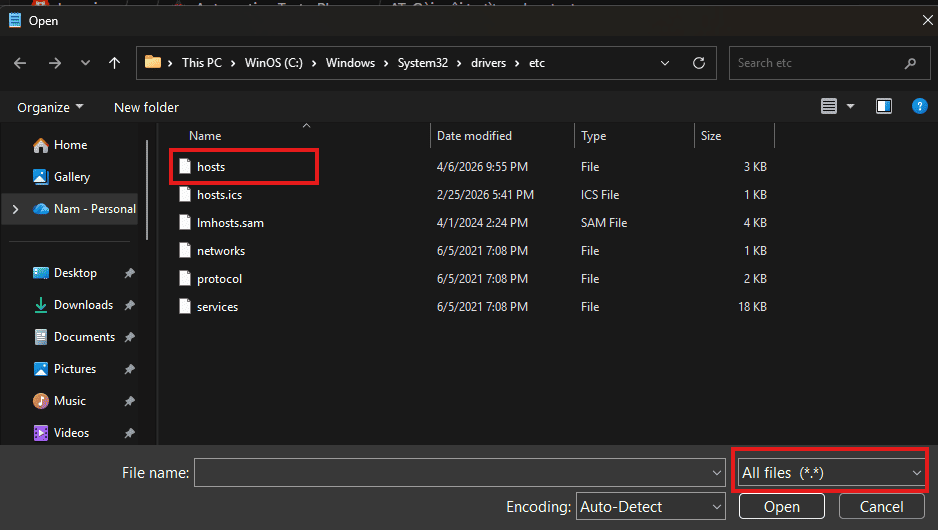Go back with the left arrow
The image size is (938, 530).
[x=20, y=63]
